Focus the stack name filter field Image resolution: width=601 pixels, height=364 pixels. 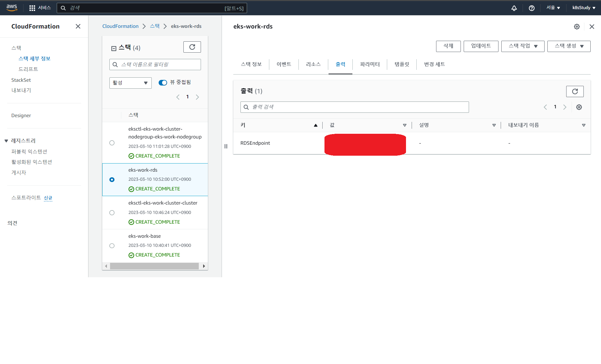tap(155, 65)
